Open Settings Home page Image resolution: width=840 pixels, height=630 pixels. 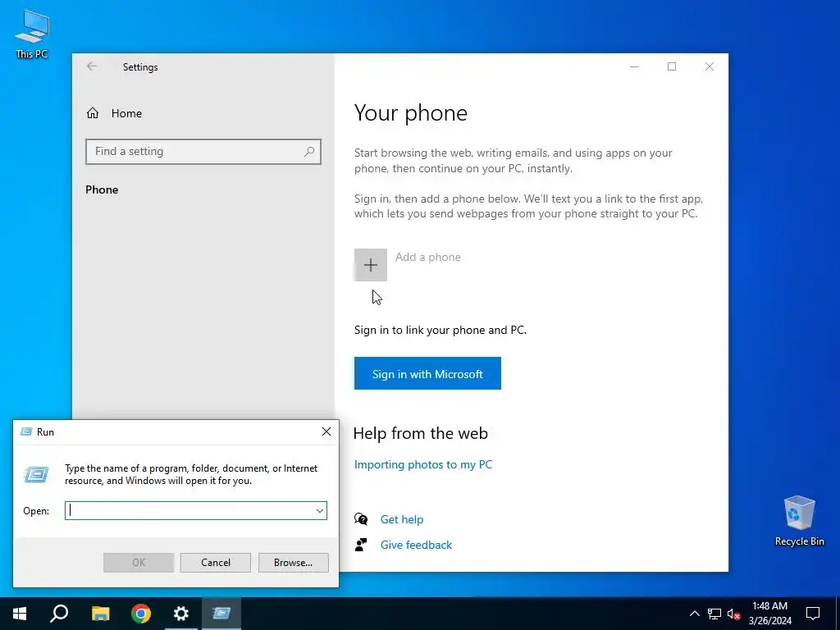coord(114,113)
